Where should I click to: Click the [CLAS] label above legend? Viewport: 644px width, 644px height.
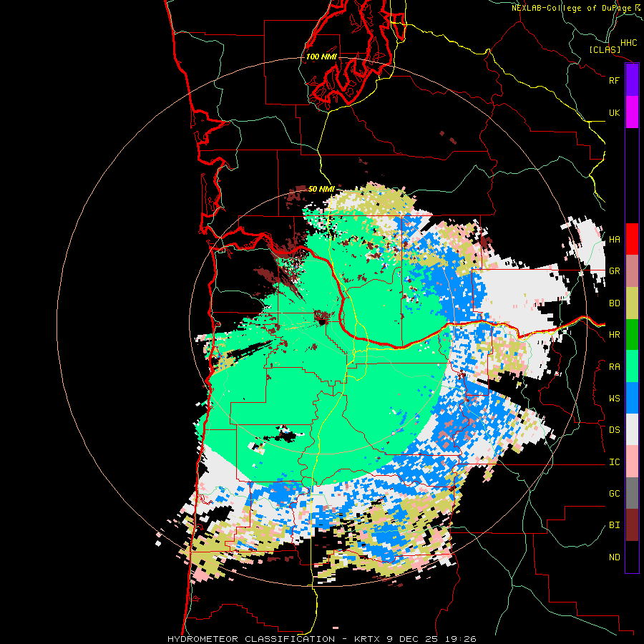[x=605, y=49]
